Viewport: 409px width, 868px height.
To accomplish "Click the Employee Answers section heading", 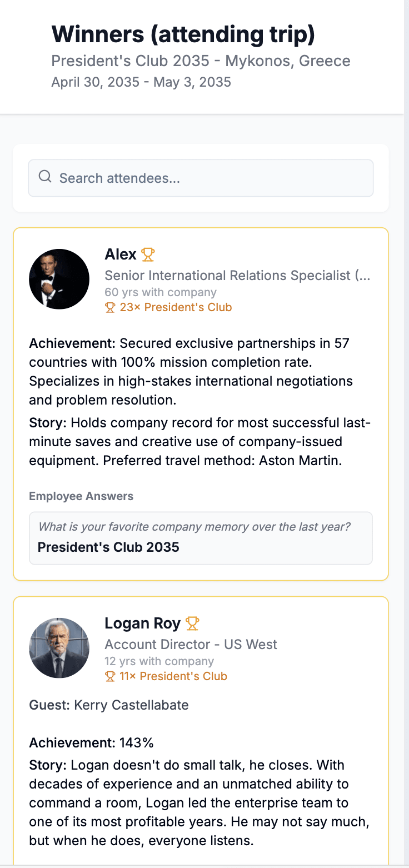I will point(81,496).
